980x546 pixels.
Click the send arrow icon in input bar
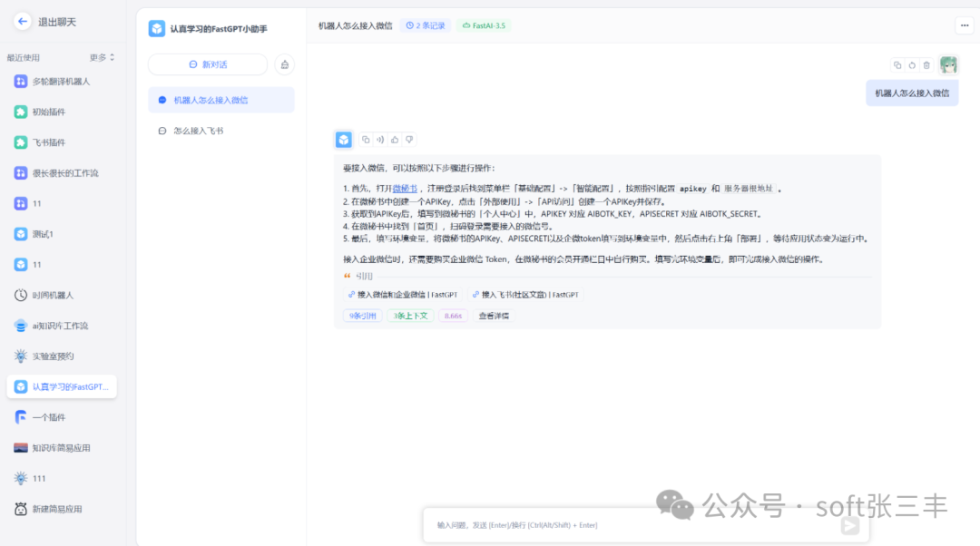[849, 524]
